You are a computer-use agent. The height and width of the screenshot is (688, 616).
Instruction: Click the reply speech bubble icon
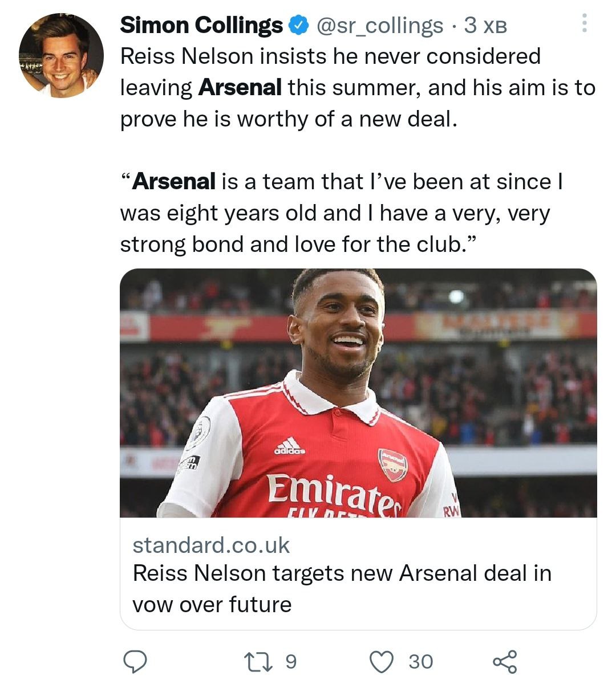tap(136, 661)
